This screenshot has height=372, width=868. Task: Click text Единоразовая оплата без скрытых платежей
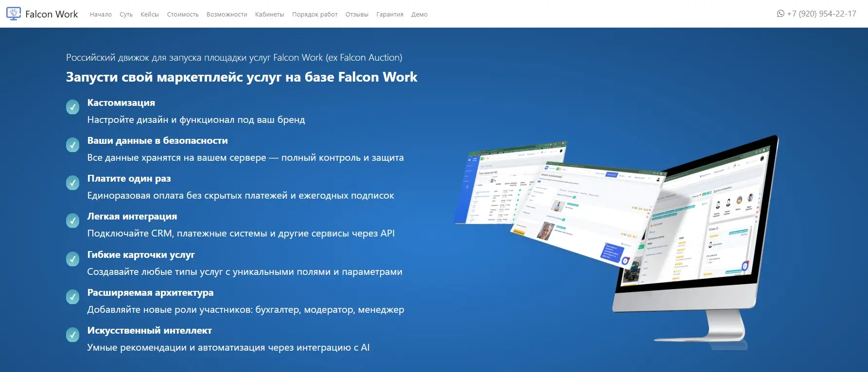(x=241, y=195)
